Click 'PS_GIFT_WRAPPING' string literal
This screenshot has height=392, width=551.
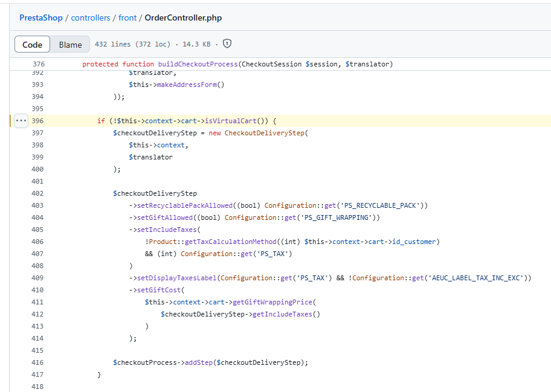(337, 217)
